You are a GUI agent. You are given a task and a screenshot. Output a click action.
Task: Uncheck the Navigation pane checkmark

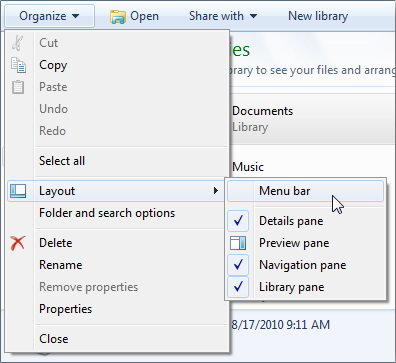238,265
